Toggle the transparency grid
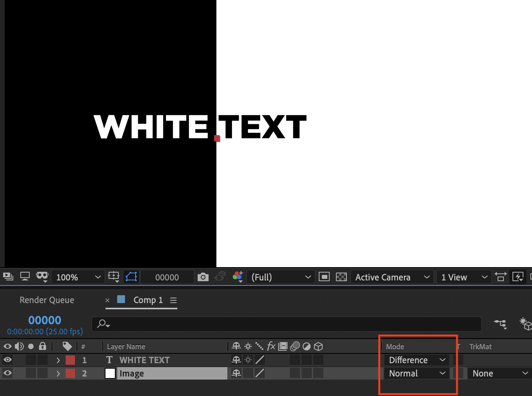The width and height of the screenshot is (532, 396). (341, 277)
